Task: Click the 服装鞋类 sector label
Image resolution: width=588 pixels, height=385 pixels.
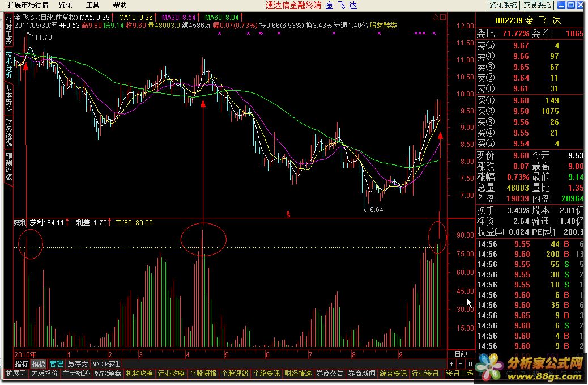Action: [384, 25]
